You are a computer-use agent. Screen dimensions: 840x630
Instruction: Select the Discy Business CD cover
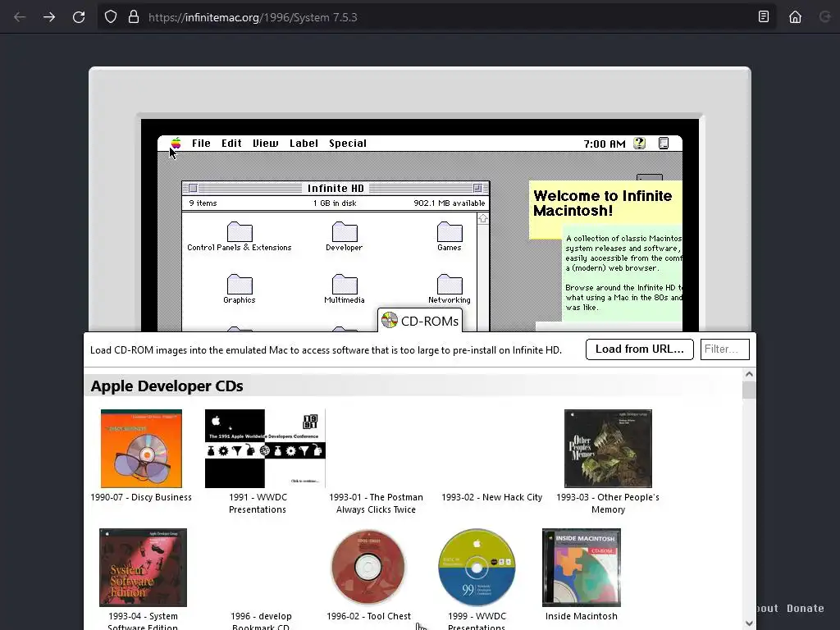point(141,449)
